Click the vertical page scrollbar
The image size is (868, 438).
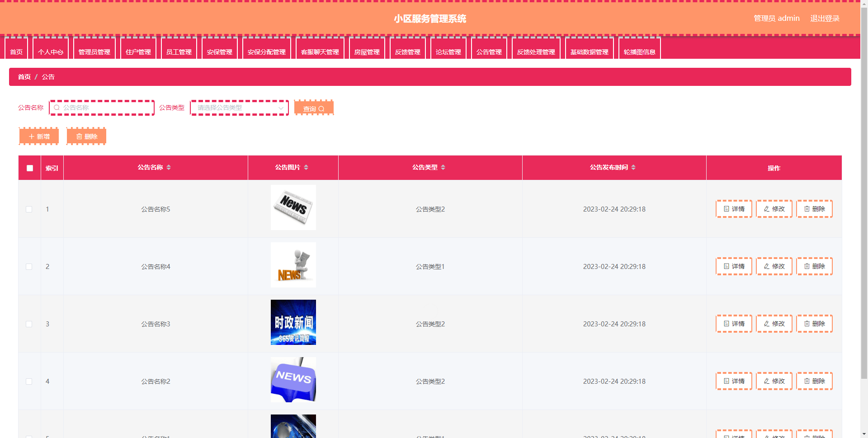tap(864, 181)
